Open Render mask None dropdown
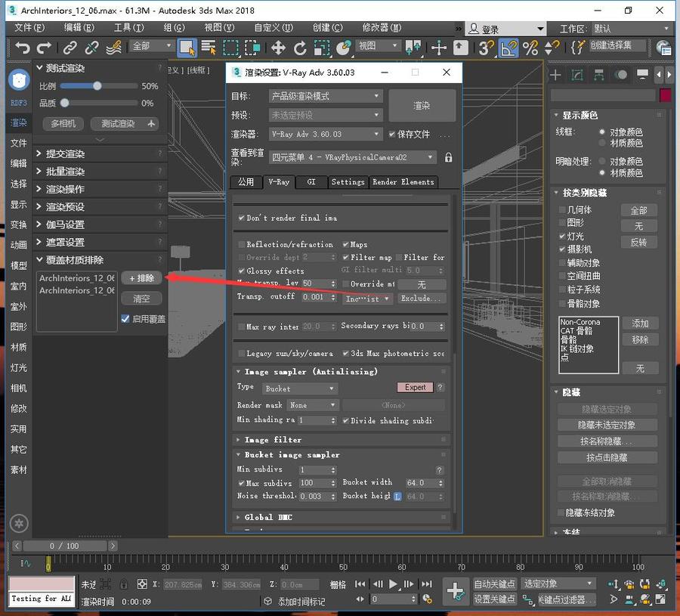This screenshot has height=616, width=680. [x=312, y=405]
